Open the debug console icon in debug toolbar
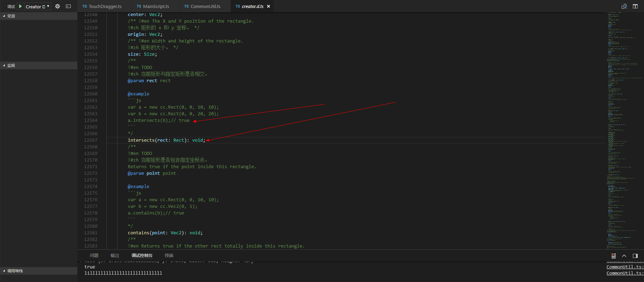Image resolution: width=644 pixels, height=282 pixels. [68, 6]
